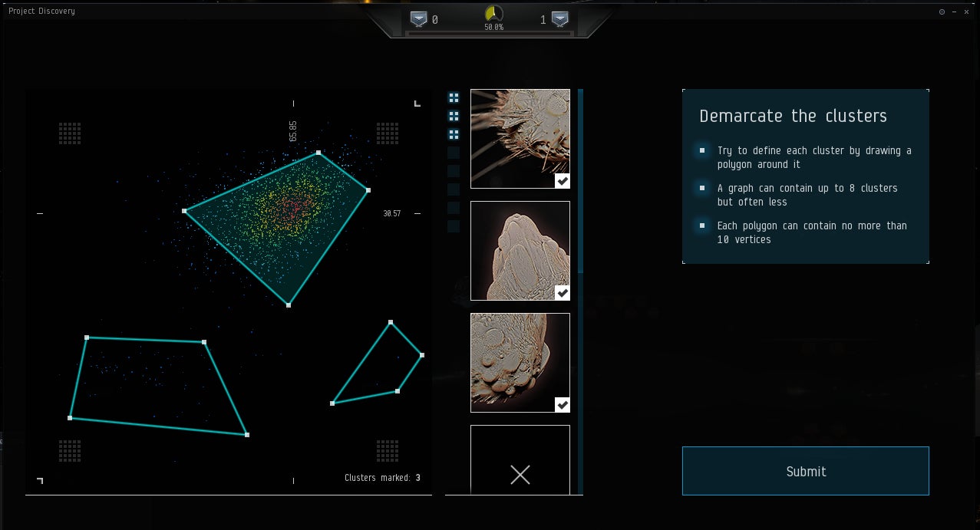Screen dimensions: 980x530
Task: Click the fourth empty cluster slot
Action: (454, 153)
